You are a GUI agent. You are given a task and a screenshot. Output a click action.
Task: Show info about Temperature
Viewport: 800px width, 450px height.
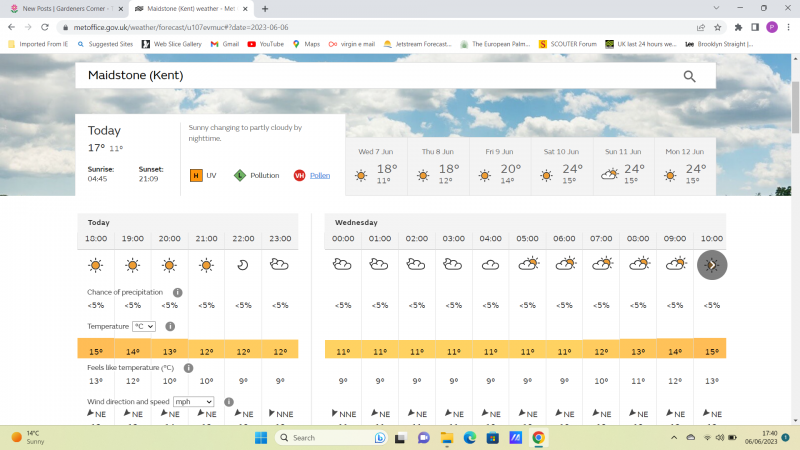170,326
